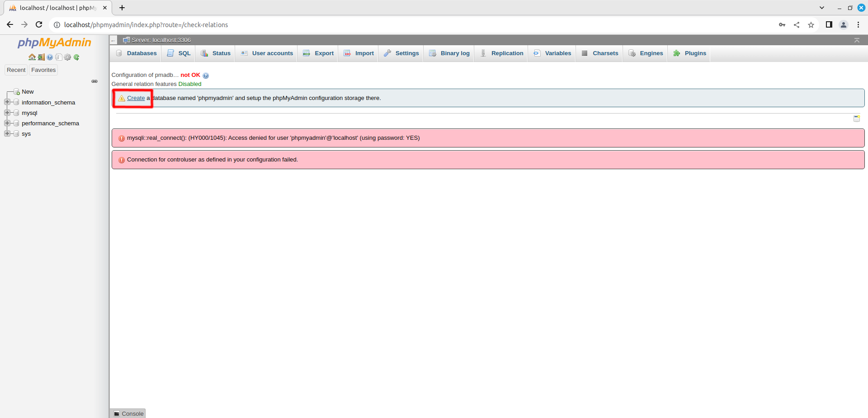View the Engines tab

click(x=646, y=53)
